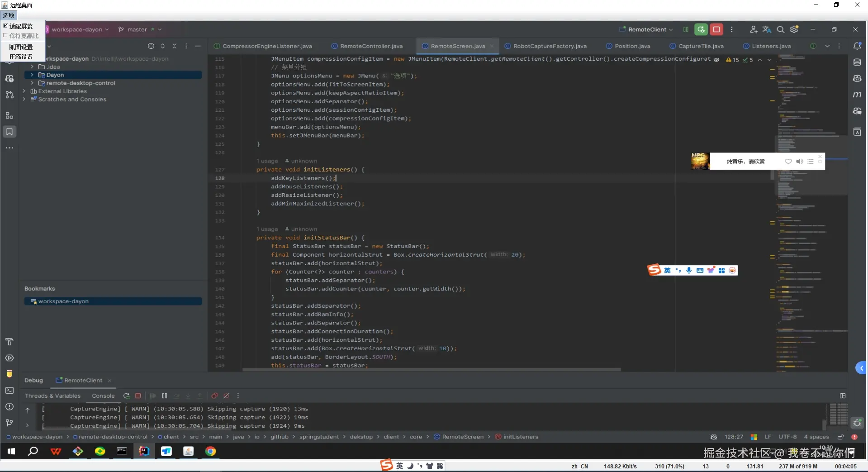Click Mute Breakpoints in debug toolbar
This screenshot has height=472, width=868.
[226, 396]
